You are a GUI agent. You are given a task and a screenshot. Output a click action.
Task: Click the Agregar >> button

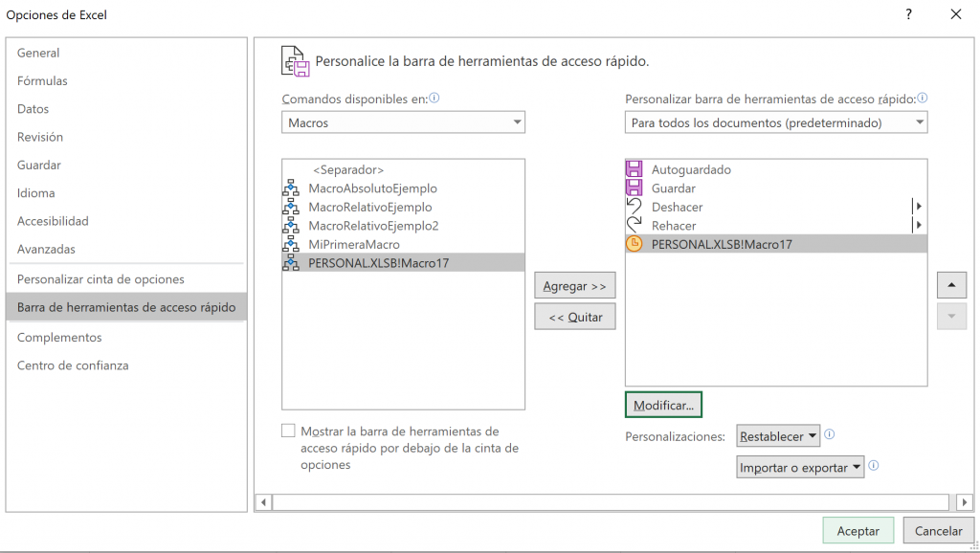pos(575,285)
